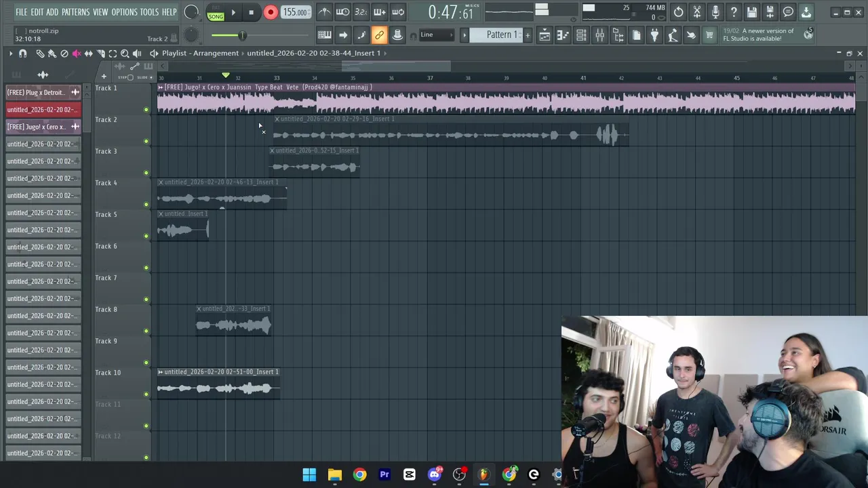Toggle the countdown before recording icon
Screen dimensions: 868x488
(x=361, y=12)
